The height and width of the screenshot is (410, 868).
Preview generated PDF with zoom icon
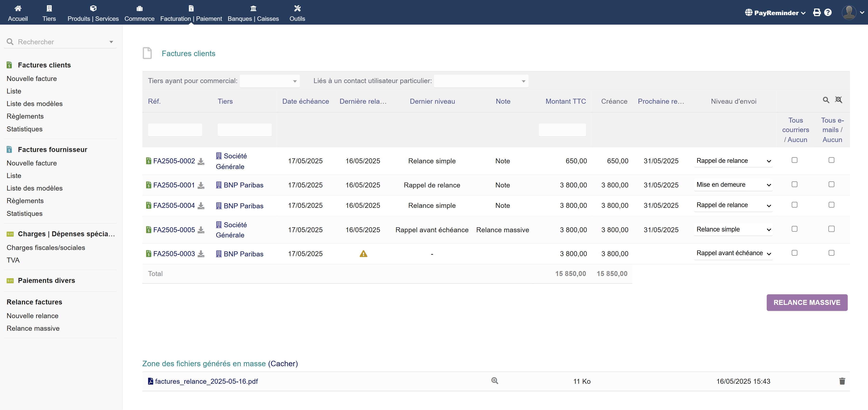coord(494,381)
